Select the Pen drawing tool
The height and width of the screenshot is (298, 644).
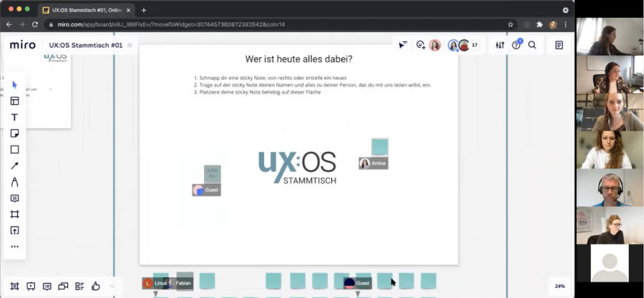[14, 182]
